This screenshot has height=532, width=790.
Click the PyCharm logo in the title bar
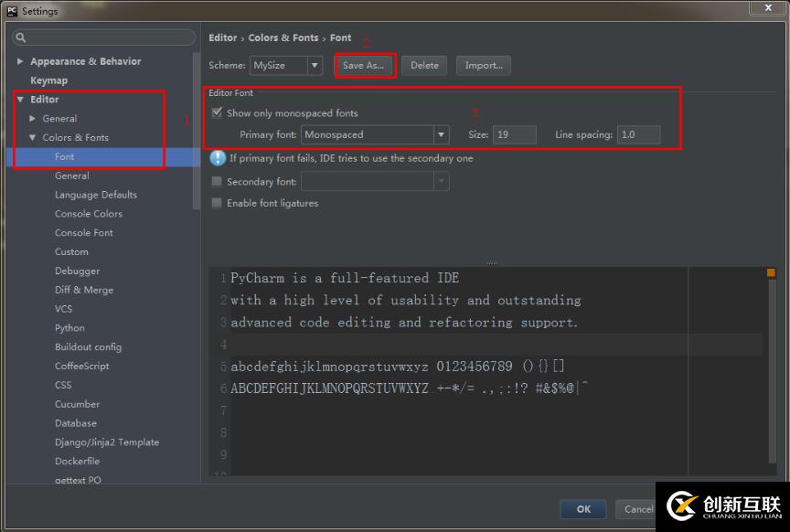click(12, 11)
